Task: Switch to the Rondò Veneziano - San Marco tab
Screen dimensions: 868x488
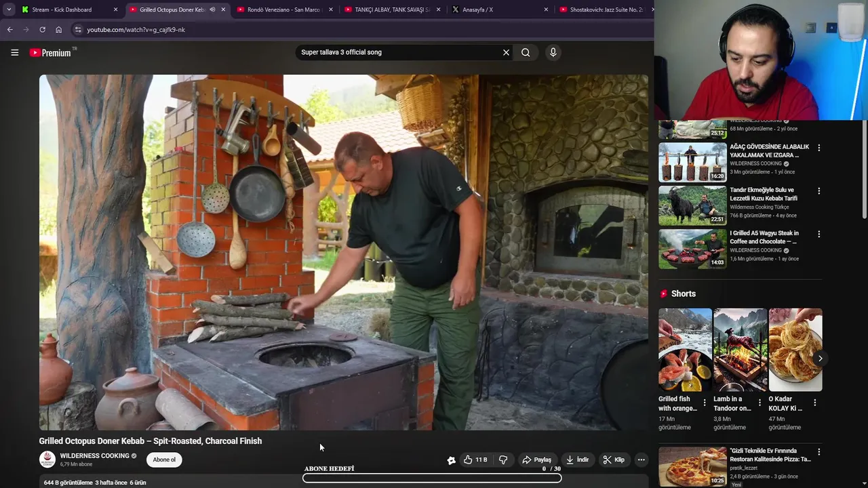Action: pos(283,9)
